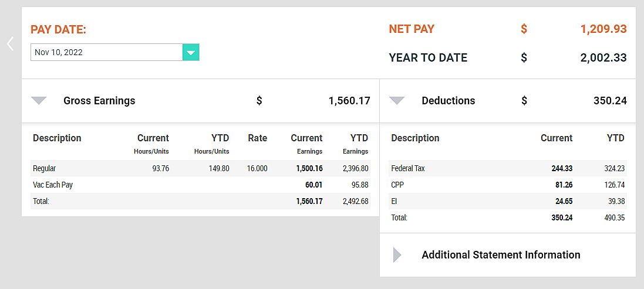The height and width of the screenshot is (289, 644).
Task: Click the deductions total 350.24 in header
Action: point(610,101)
